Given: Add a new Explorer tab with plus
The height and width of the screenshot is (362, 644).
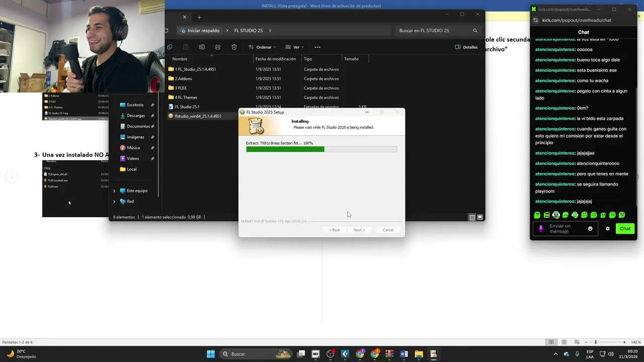Looking at the screenshot, I should [199, 17].
